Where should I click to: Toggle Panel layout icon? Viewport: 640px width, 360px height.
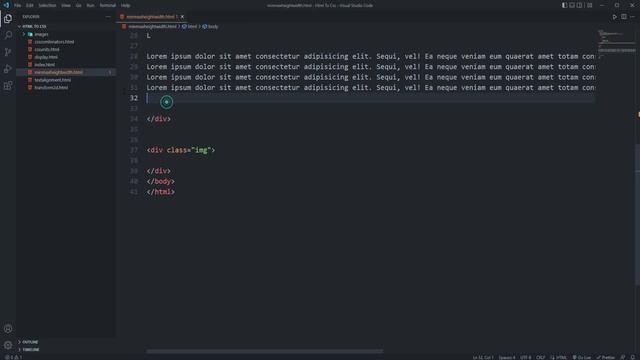pos(572,5)
